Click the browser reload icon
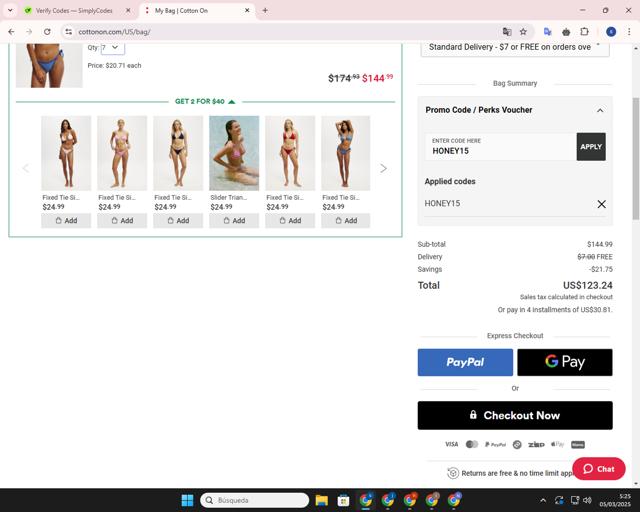This screenshot has height=512, width=640. tap(47, 32)
